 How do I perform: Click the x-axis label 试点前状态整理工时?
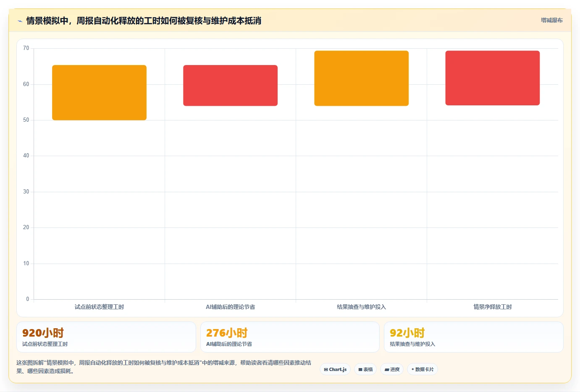(99, 307)
